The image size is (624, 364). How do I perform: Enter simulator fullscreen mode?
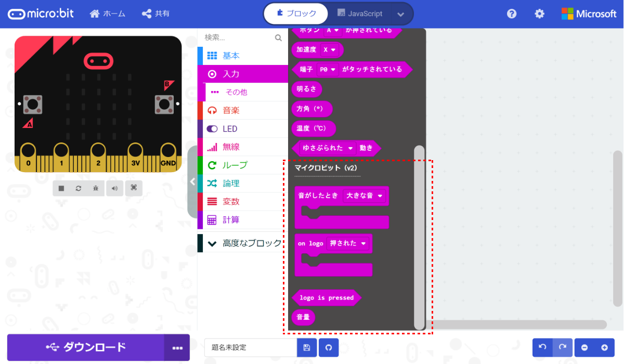point(134,188)
